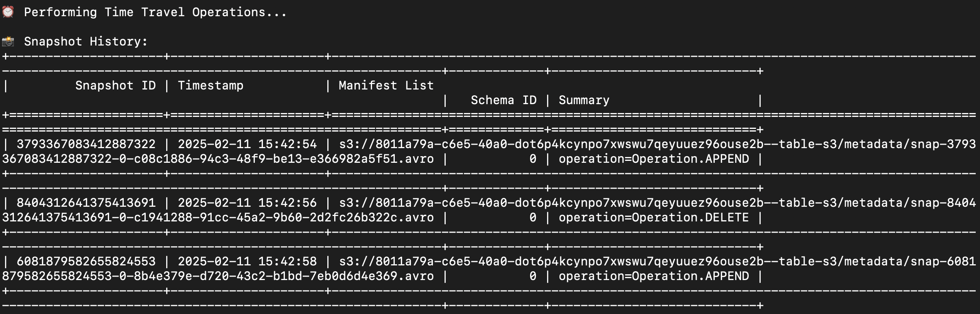Click the camera emoji before Snapshot History

8,41
